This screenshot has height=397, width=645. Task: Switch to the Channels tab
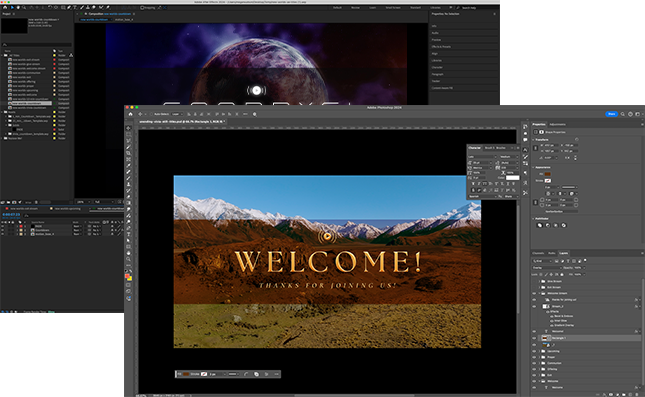(x=538, y=253)
